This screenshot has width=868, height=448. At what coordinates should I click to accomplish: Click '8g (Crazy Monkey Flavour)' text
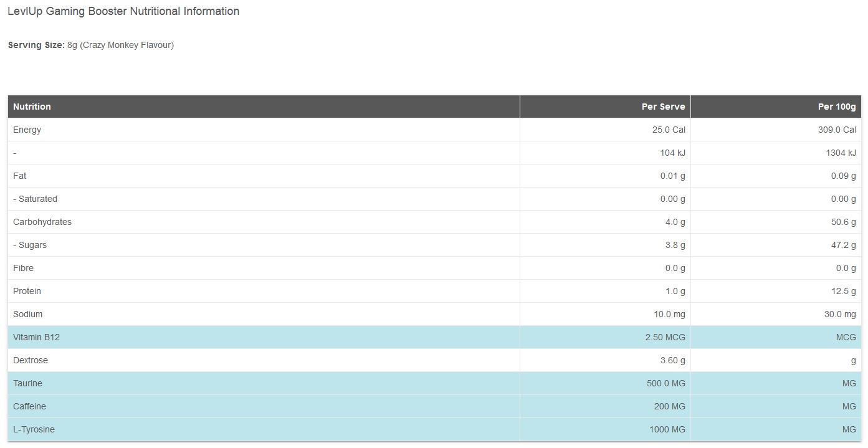120,45
